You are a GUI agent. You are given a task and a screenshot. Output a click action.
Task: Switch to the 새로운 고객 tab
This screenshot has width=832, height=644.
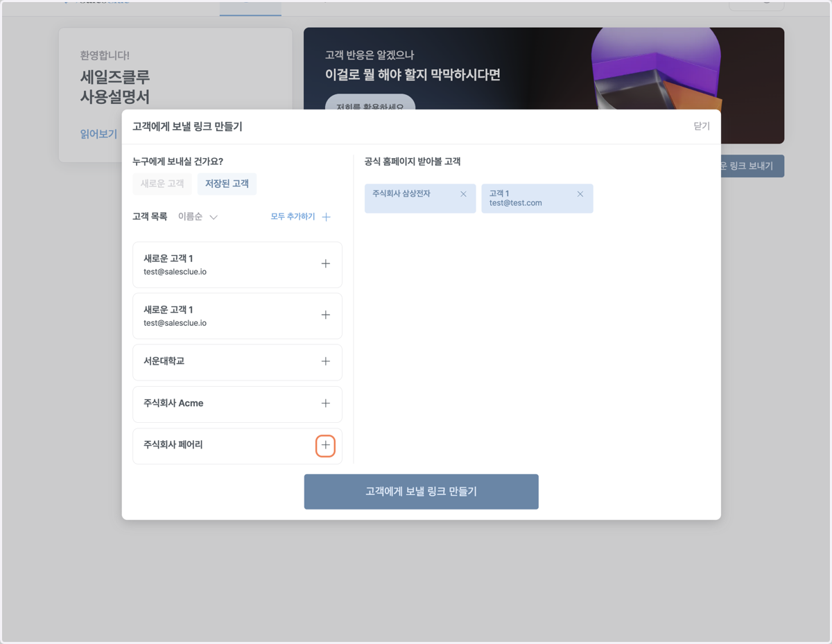(x=162, y=184)
